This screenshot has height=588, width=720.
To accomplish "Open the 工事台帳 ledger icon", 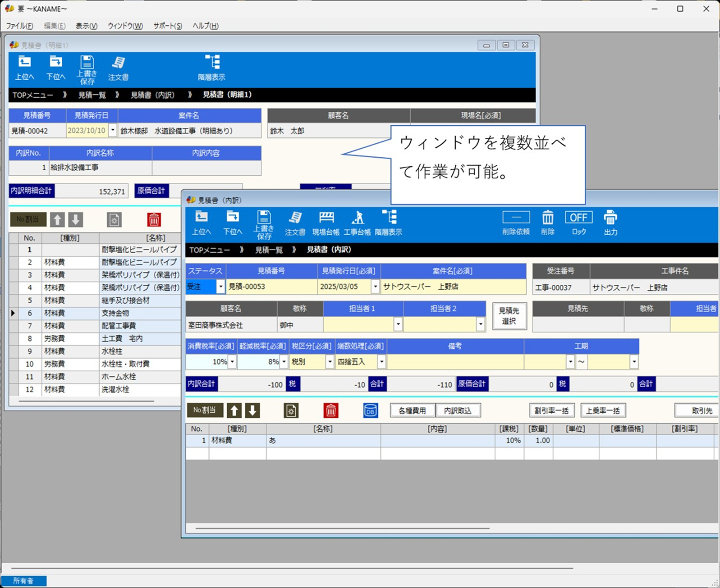I will [357, 223].
